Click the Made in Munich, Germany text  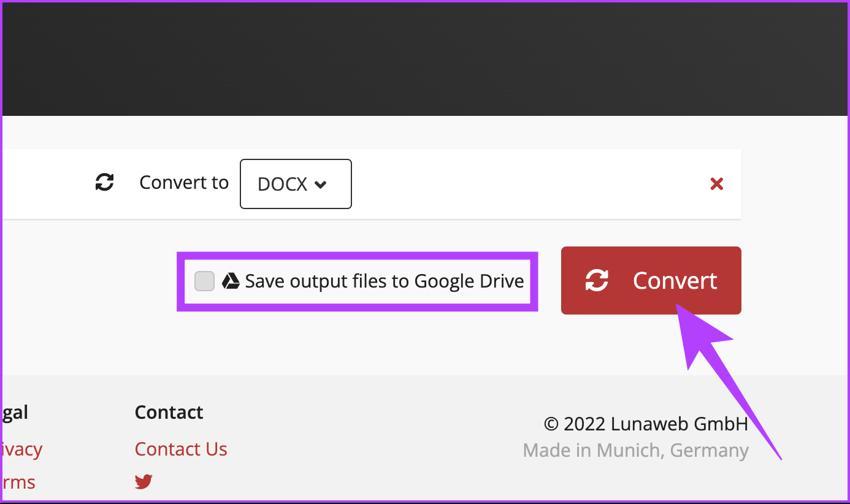click(635, 450)
